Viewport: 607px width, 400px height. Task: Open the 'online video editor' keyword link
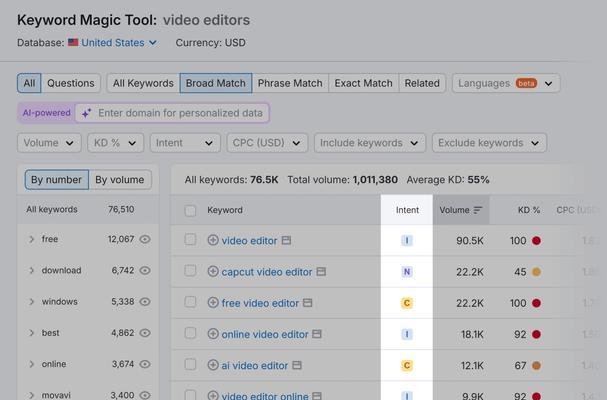265,334
